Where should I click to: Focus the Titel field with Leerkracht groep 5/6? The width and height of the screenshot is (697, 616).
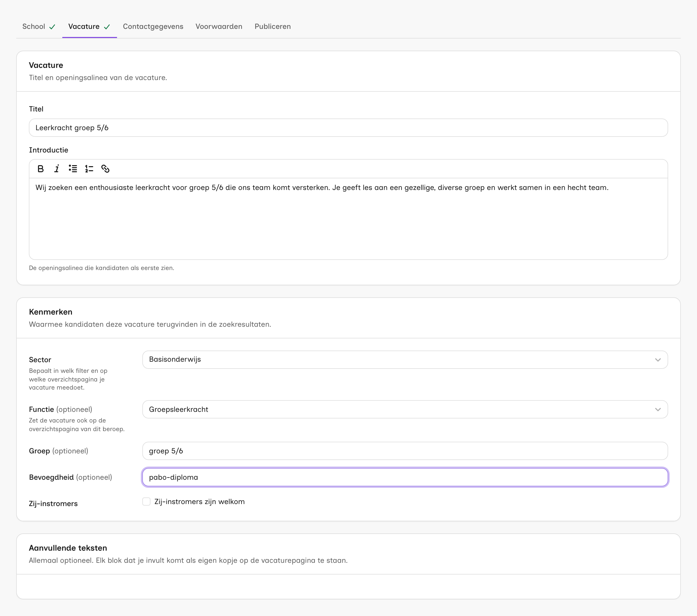click(348, 128)
